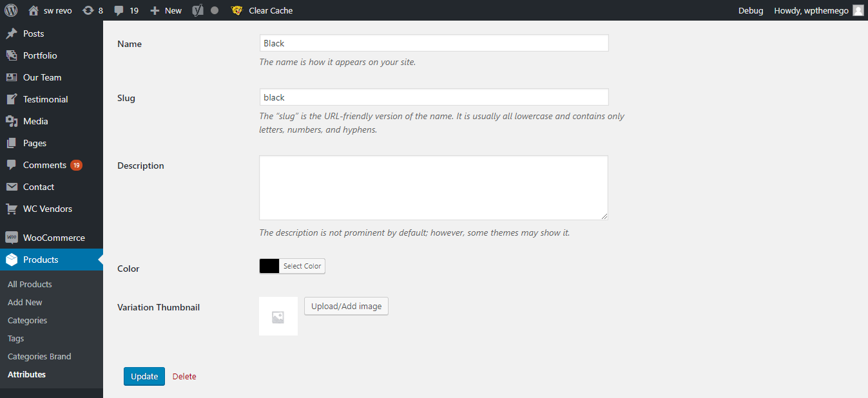868x398 pixels.
Task: Open the comments bubble icon showing 19
Action: 119,11
